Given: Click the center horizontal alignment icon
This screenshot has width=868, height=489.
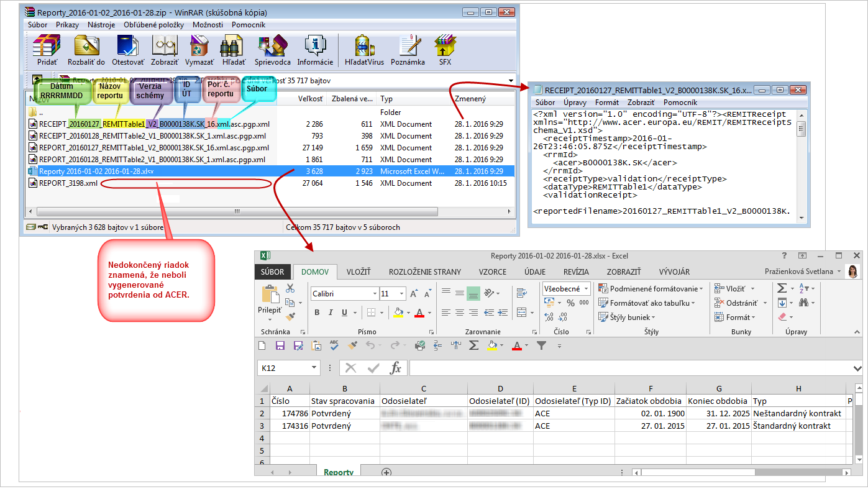Looking at the screenshot, I should [x=460, y=313].
